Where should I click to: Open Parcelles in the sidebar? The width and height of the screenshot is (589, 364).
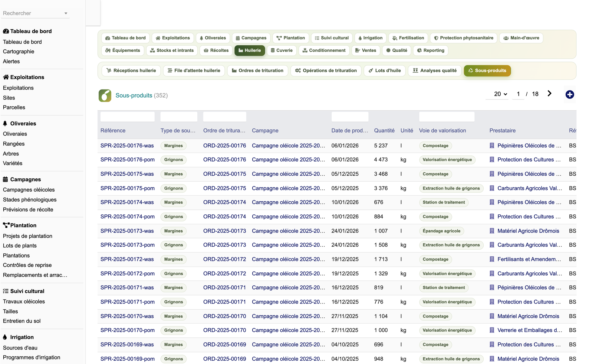coord(14,107)
